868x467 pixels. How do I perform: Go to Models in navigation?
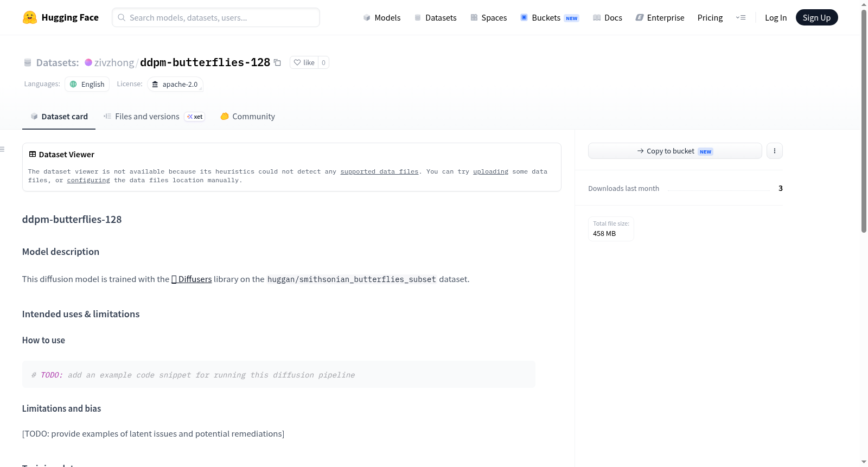click(x=382, y=17)
